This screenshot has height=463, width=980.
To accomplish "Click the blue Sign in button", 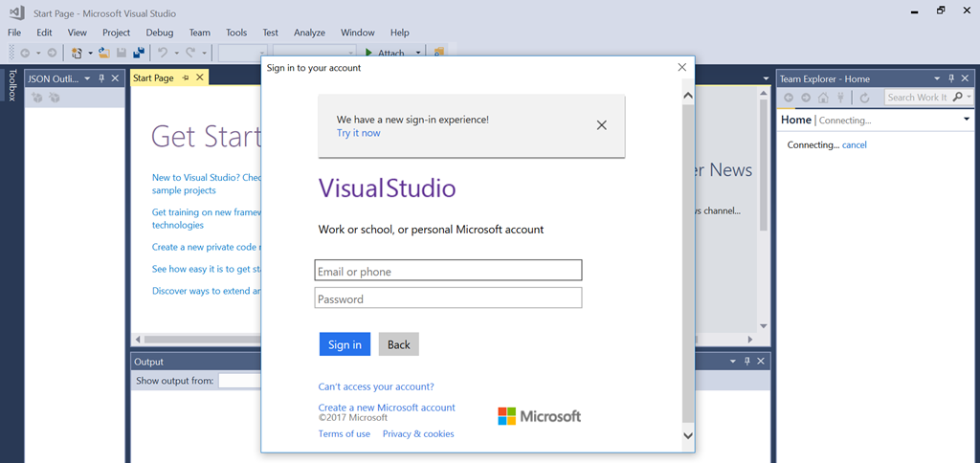I will [345, 344].
